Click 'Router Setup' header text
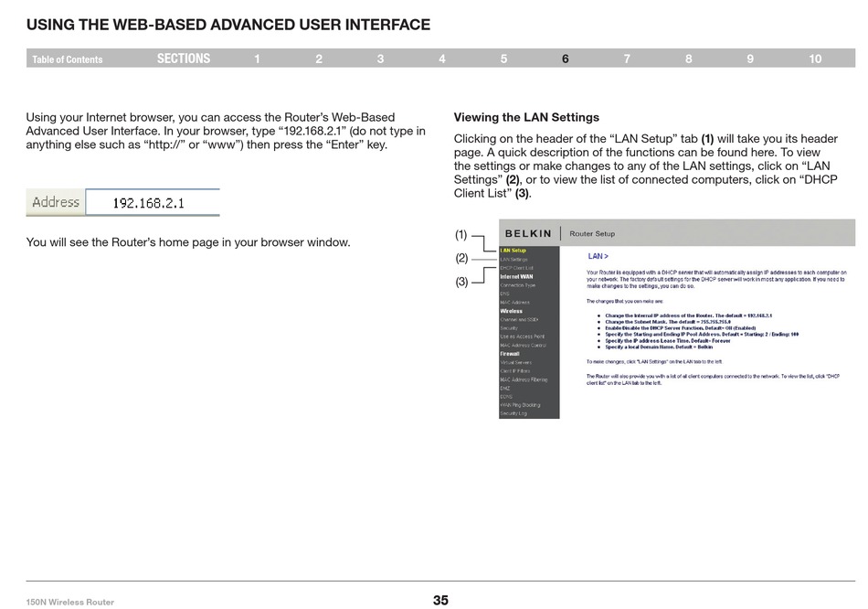 point(592,234)
